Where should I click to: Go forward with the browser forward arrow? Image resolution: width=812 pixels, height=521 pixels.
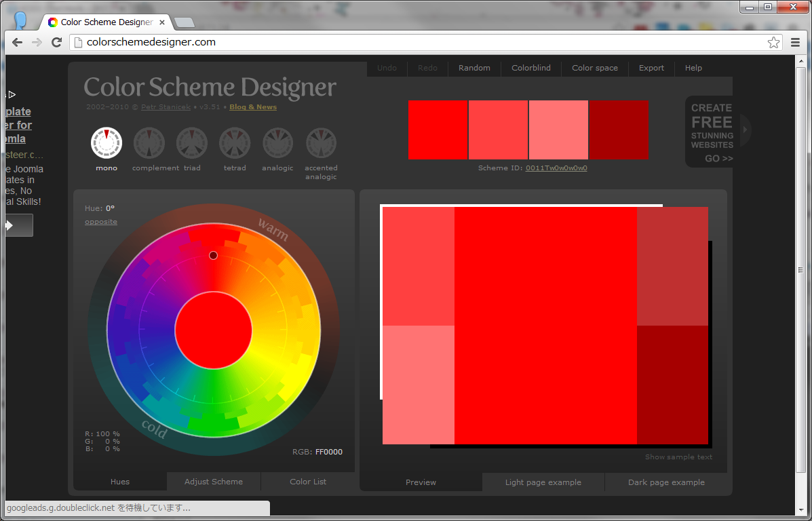[37, 43]
